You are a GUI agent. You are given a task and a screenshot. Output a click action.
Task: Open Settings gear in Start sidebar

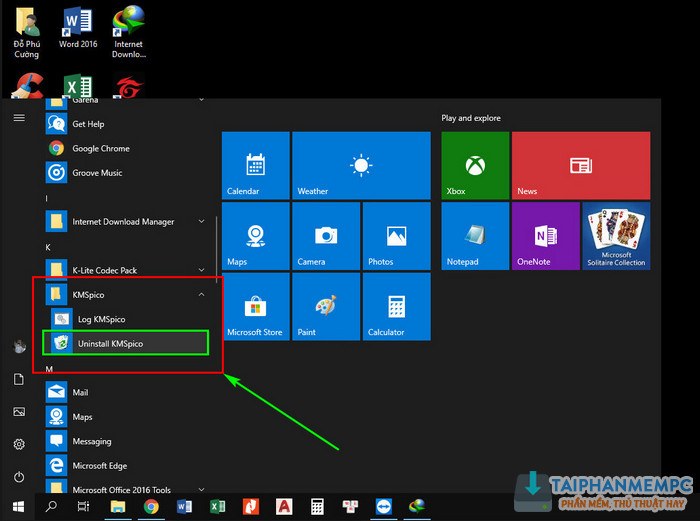(x=19, y=444)
